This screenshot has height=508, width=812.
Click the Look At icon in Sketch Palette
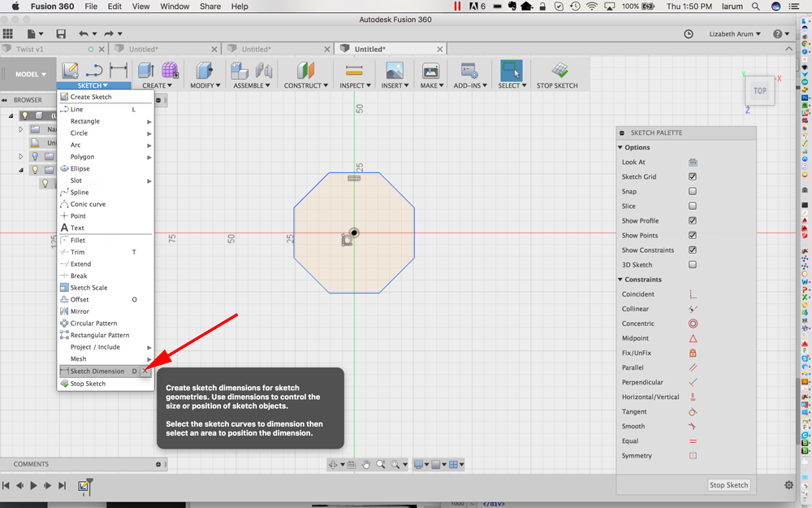(x=693, y=163)
